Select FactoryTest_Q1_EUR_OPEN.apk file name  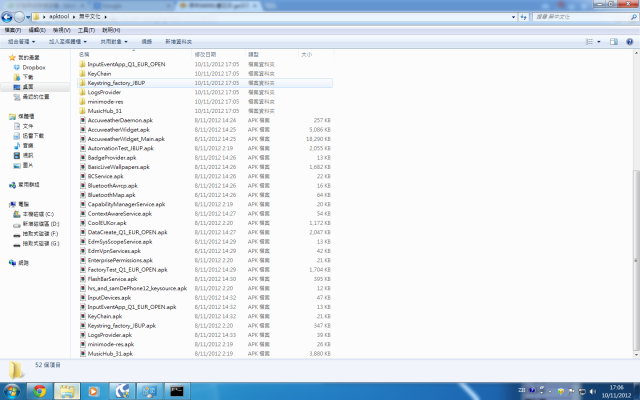coord(127,270)
